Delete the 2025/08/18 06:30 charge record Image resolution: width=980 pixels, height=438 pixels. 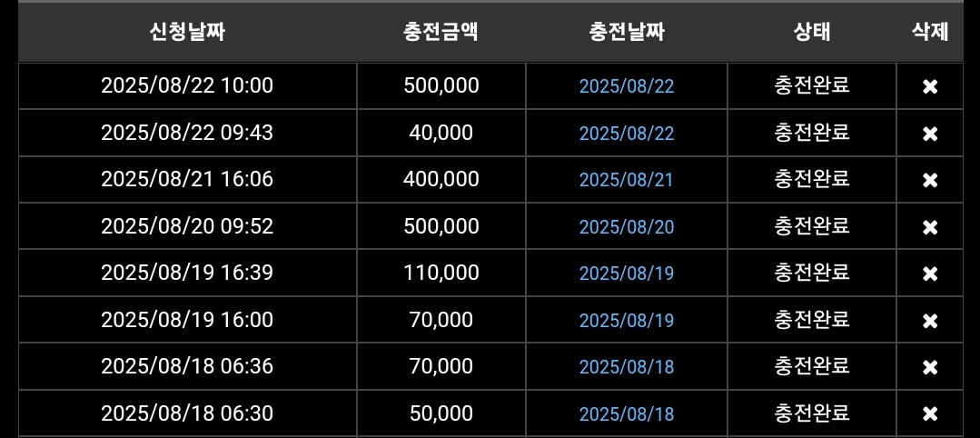929,414
